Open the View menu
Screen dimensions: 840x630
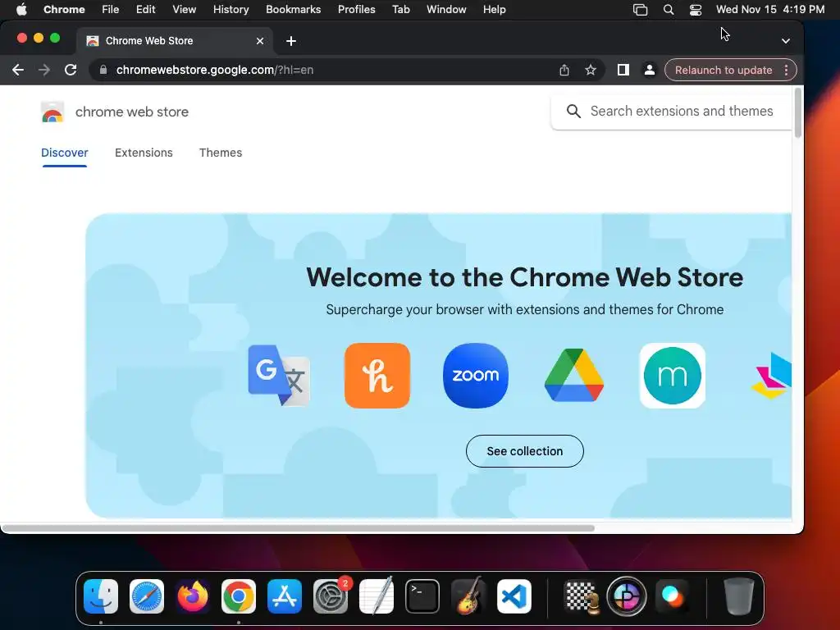pyautogui.click(x=185, y=9)
